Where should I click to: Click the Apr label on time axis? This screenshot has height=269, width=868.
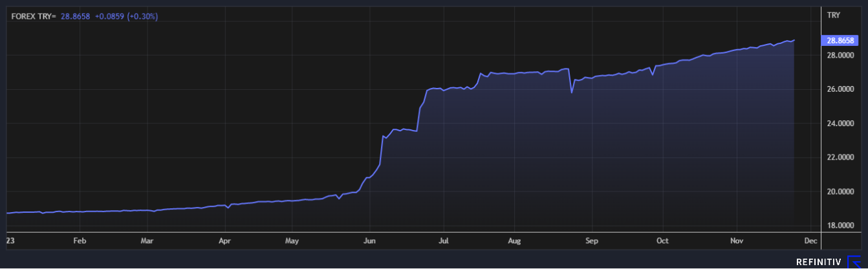[224, 241]
